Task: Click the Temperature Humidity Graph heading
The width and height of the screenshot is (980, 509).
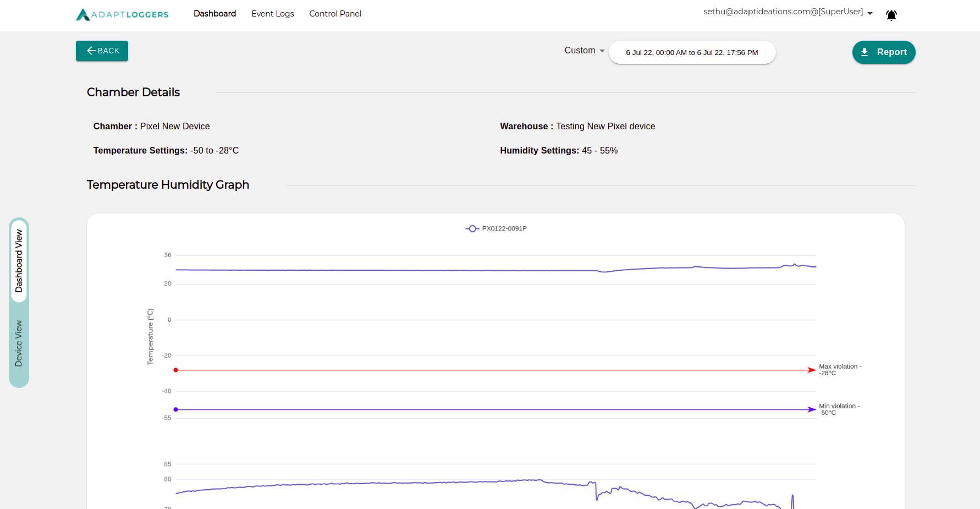Action: click(168, 185)
